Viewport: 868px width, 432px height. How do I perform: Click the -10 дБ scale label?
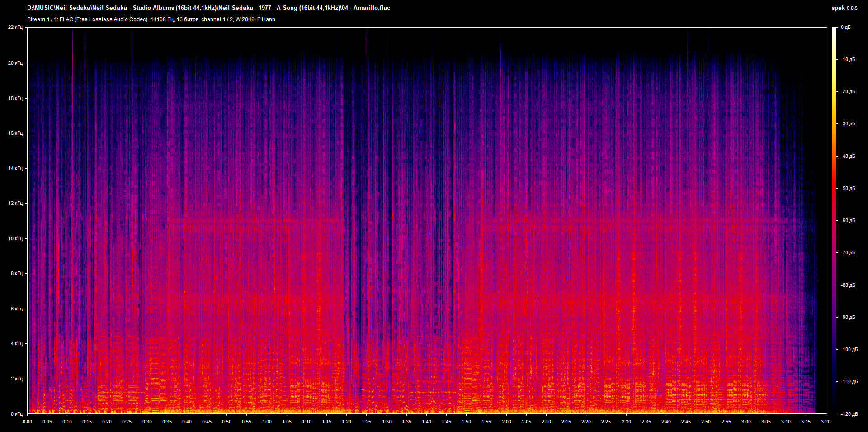click(x=848, y=59)
